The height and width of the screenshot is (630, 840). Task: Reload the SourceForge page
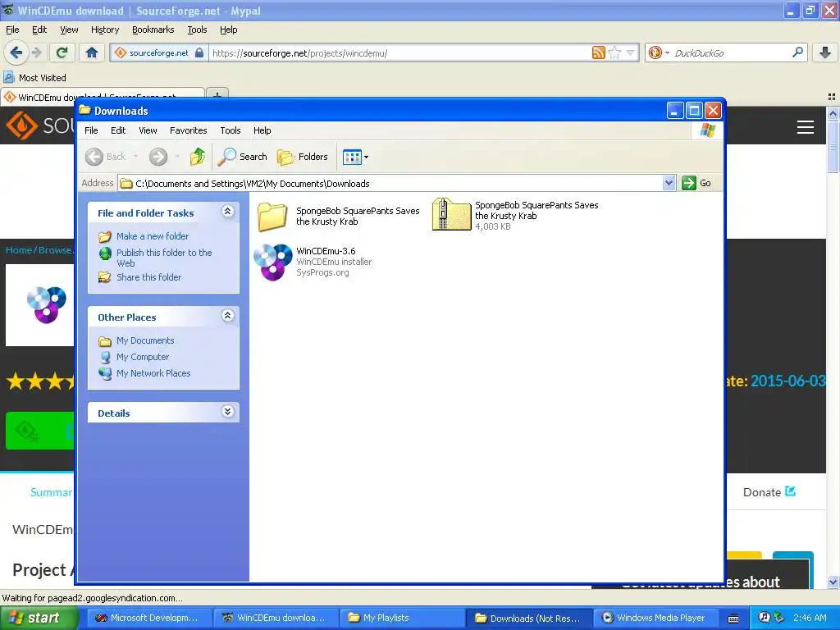point(62,52)
